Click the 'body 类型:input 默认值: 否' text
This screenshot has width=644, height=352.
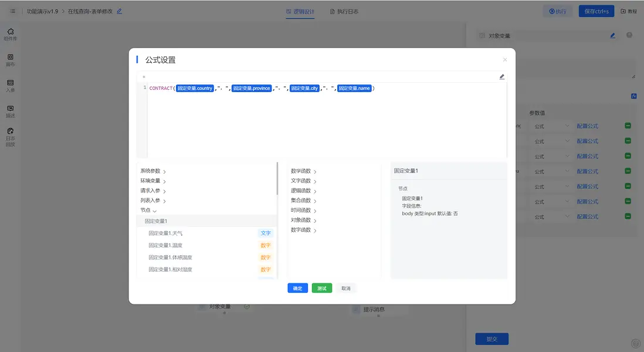429,214
